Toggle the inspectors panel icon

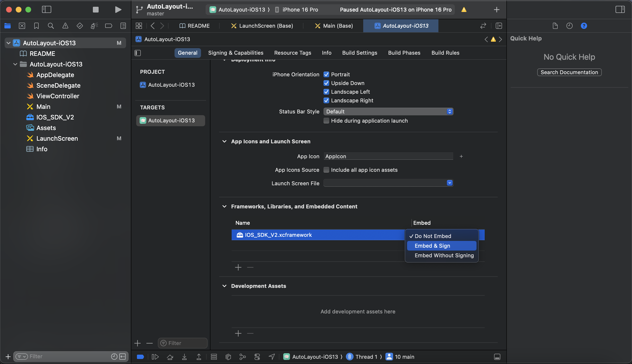pyautogui.click(x=620, y=9)
